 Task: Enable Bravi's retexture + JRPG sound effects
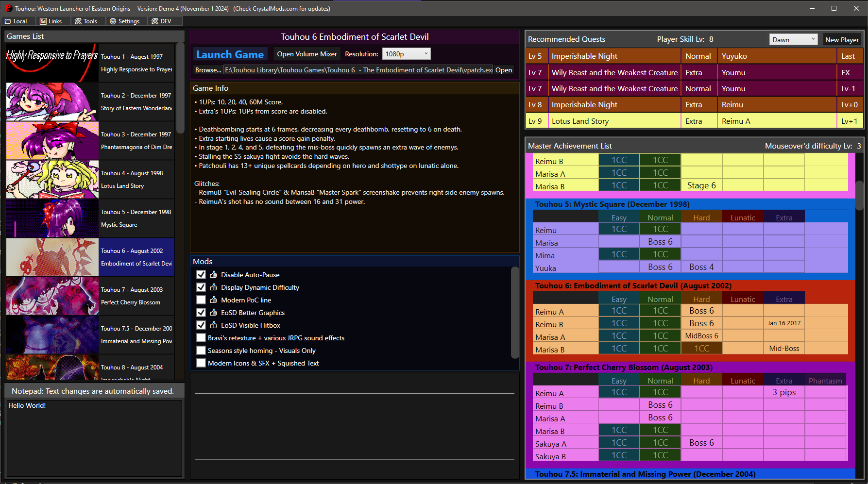pyautogui.click(x=201, y=338)
